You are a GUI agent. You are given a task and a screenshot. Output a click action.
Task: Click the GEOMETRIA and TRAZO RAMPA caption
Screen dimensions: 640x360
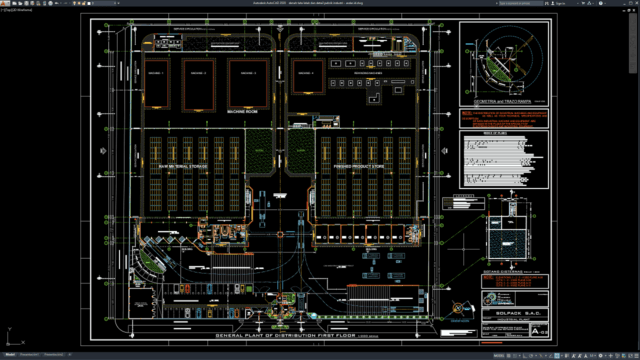click(502, 101)
